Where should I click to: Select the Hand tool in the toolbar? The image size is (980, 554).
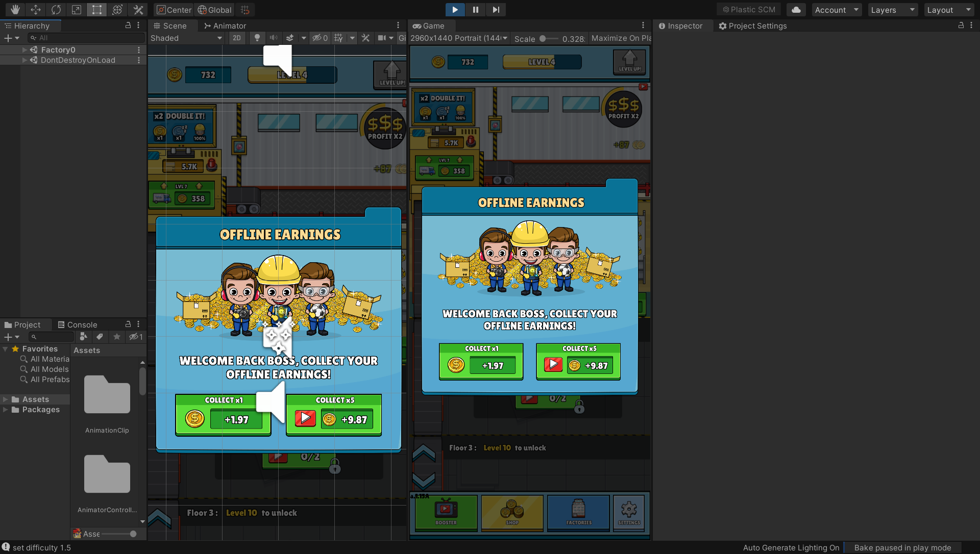point(15,10)
